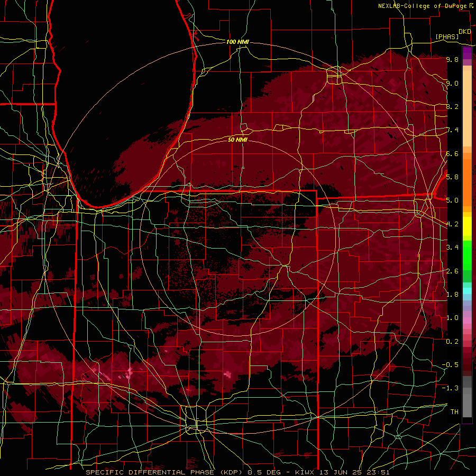Click the '9.0' color scale value
The image size is (476, 476).
tap(452, 83)
